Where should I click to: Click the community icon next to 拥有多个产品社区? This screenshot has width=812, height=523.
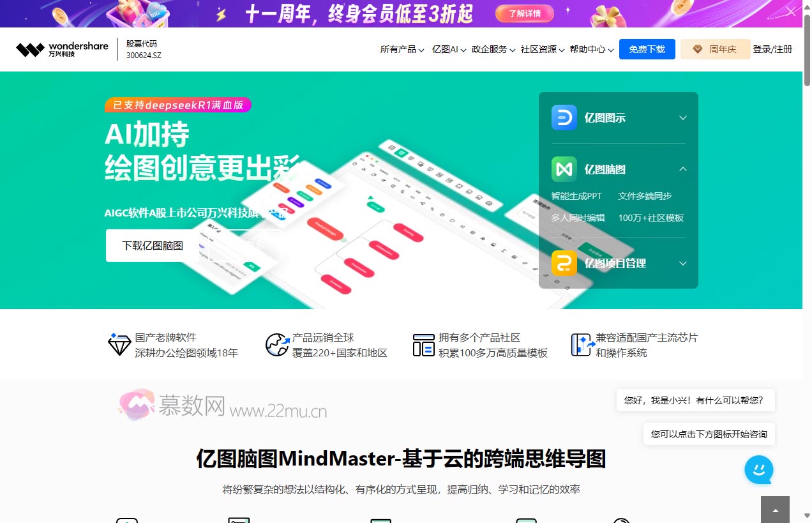pos(424,345)
